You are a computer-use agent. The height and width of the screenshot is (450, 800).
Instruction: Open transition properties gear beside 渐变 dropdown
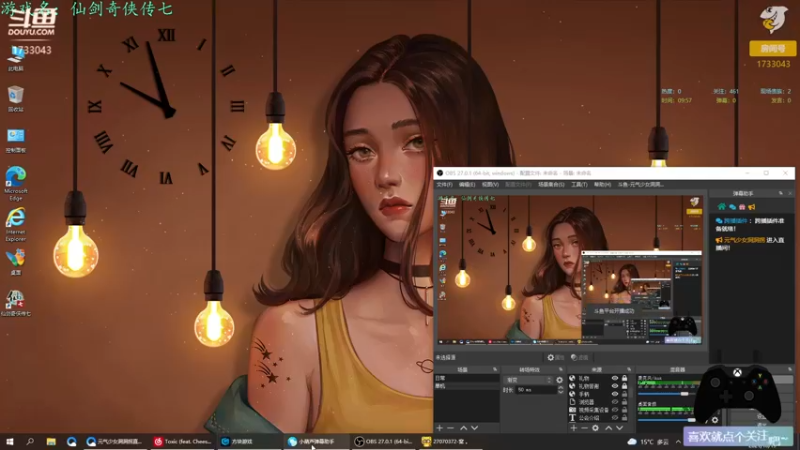click(560, 380)
